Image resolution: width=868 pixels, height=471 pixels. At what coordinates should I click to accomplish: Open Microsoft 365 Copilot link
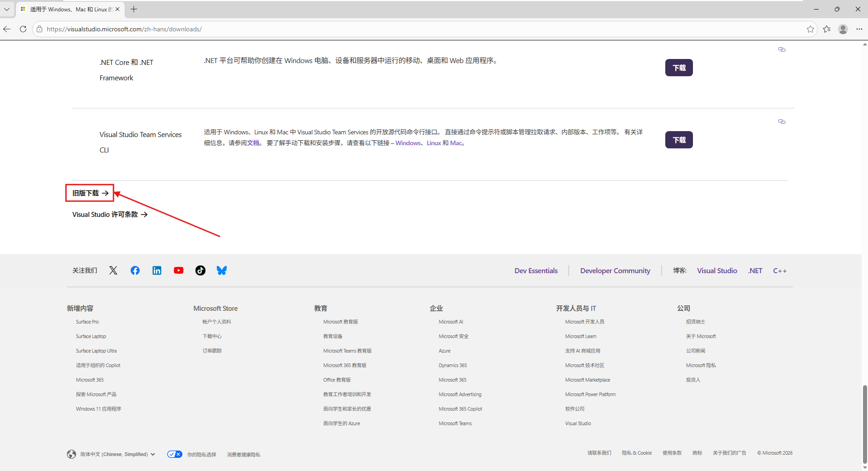(460, 409)
